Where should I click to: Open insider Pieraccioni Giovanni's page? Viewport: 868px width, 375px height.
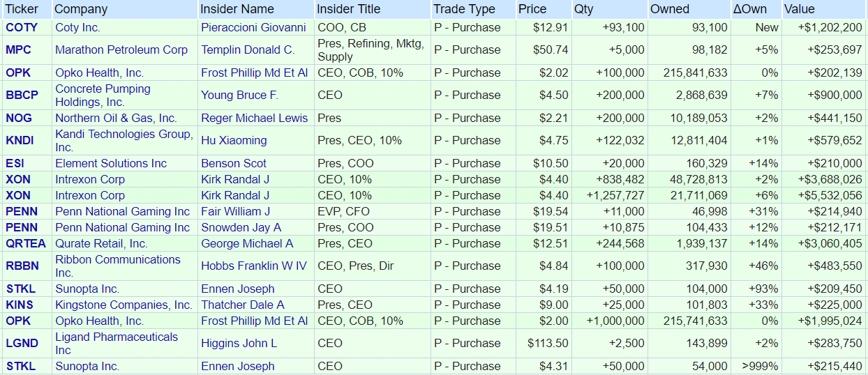253,27
